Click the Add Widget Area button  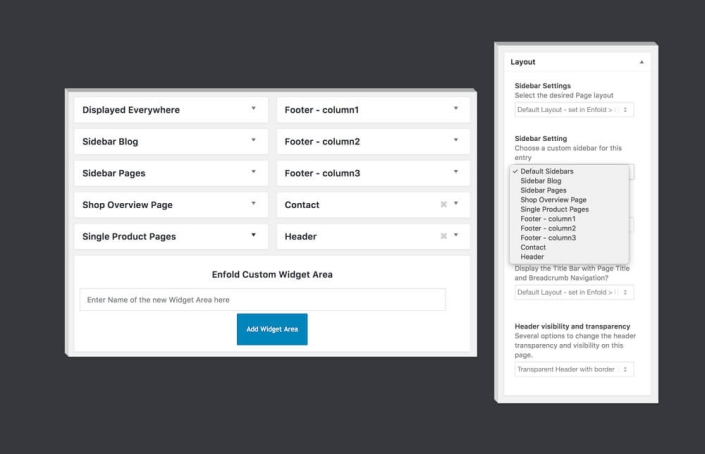point(272,329)
